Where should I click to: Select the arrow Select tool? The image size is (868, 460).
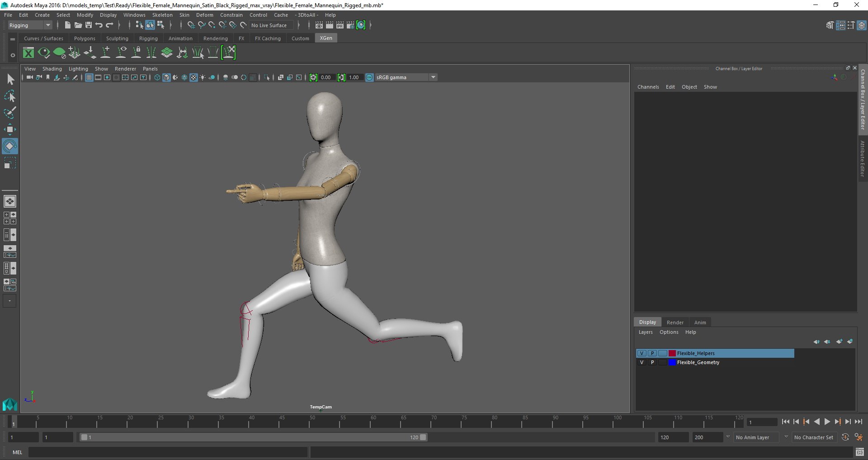(10, 80)
